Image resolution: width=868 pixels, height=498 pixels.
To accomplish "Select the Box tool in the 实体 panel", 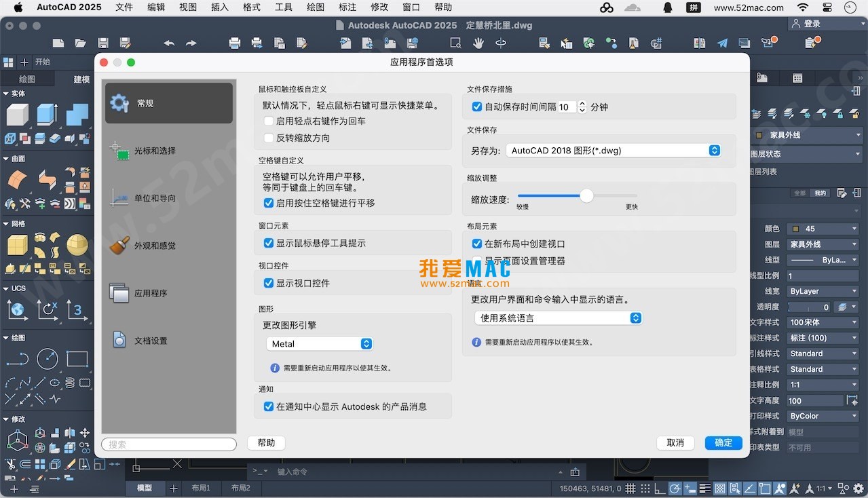I will point(17,114).
